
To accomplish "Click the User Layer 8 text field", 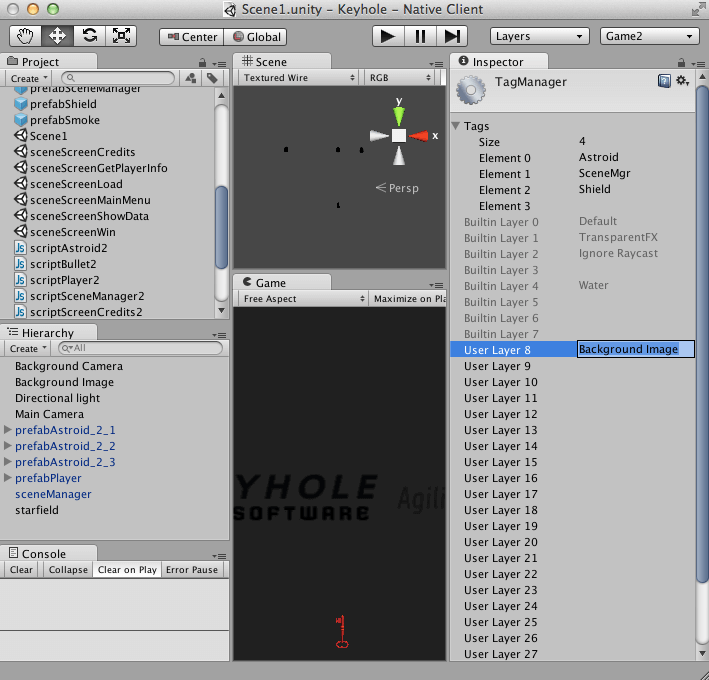I will click(x=635, y=349).
